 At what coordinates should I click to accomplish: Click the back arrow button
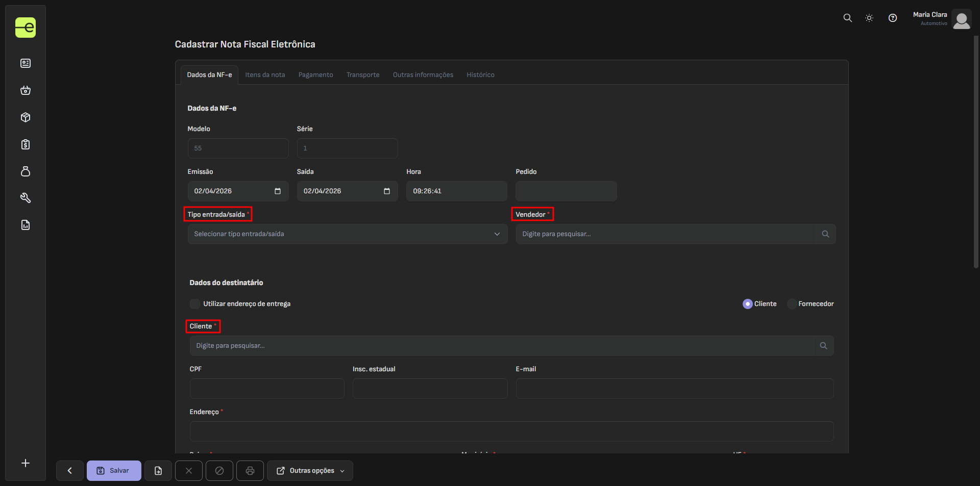tap(70, 471)
